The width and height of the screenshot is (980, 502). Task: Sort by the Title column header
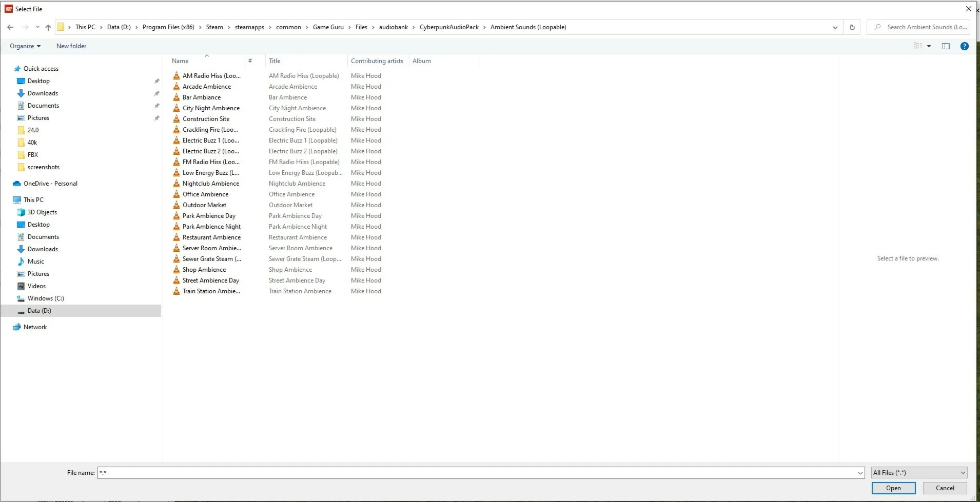click(306, 61)
